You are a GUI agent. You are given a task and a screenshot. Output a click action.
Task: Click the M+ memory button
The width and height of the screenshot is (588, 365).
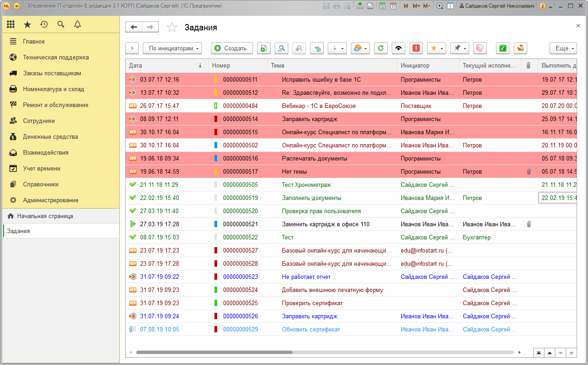pyautogui.click(x=416, y=6)
